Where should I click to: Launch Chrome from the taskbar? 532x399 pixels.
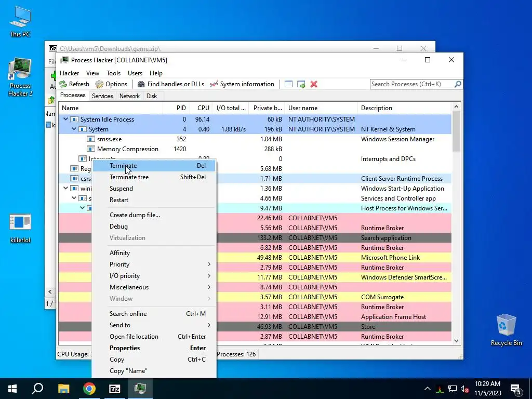(x=89, y=389)
